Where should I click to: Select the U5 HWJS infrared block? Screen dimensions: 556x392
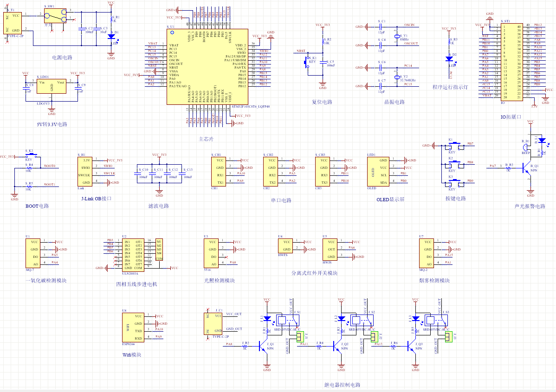[x=330, y=249]
